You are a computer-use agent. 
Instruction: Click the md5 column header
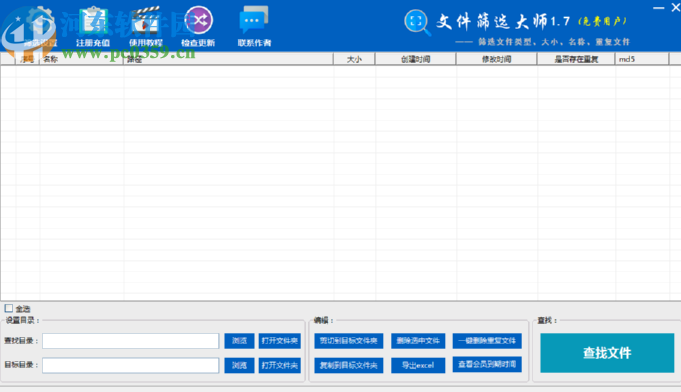[x=641, y=59]
